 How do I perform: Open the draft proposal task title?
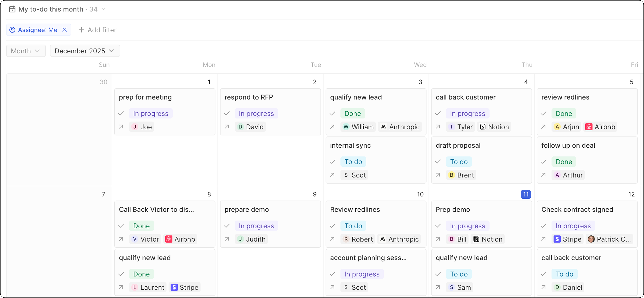pyautogui.click(x=458, y=145)
